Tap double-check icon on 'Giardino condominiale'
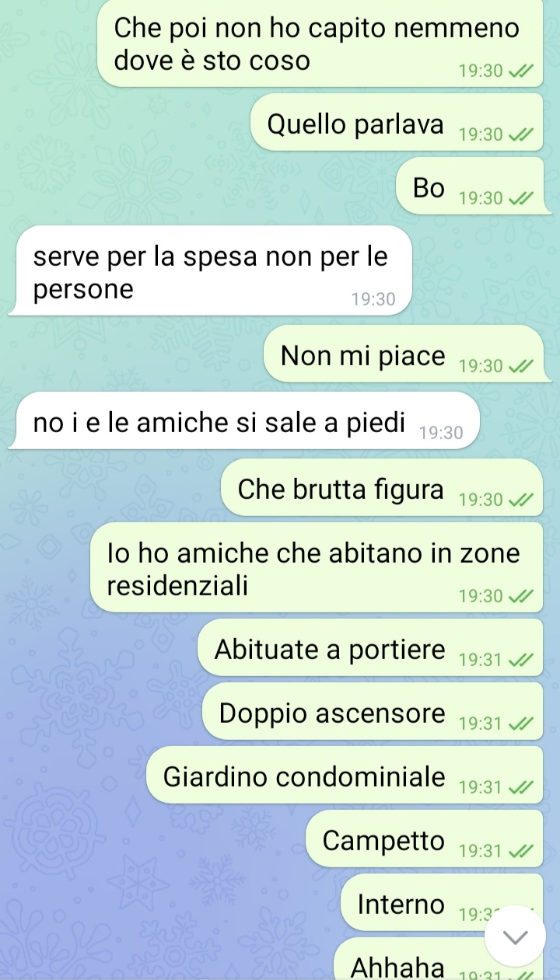This screenshot has width=560, height=980. point(520,787)
